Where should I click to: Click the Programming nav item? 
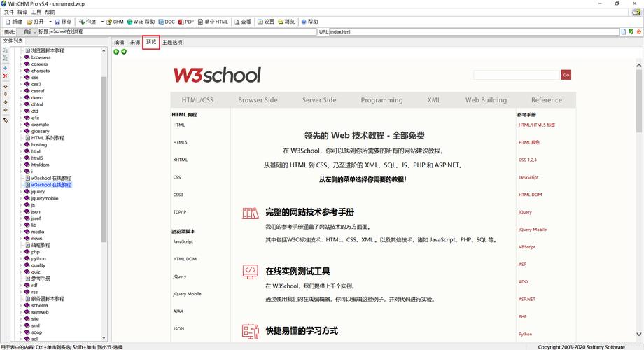click(382, 100)
